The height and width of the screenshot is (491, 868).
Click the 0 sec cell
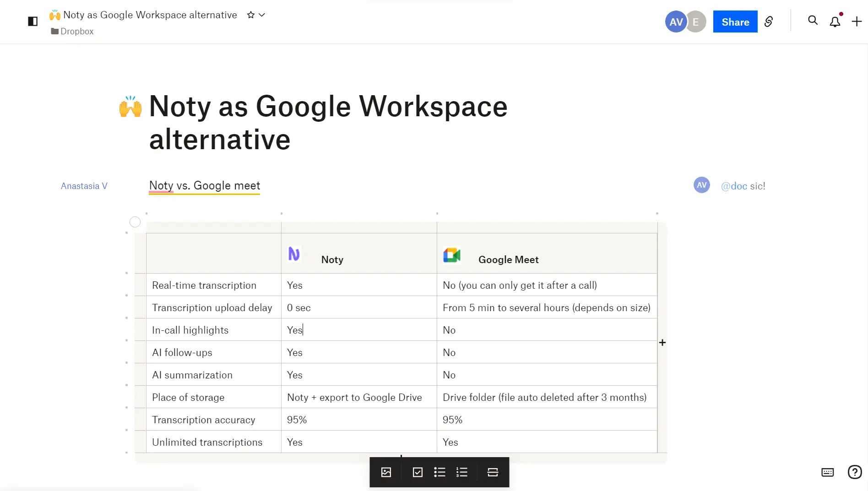359,308
